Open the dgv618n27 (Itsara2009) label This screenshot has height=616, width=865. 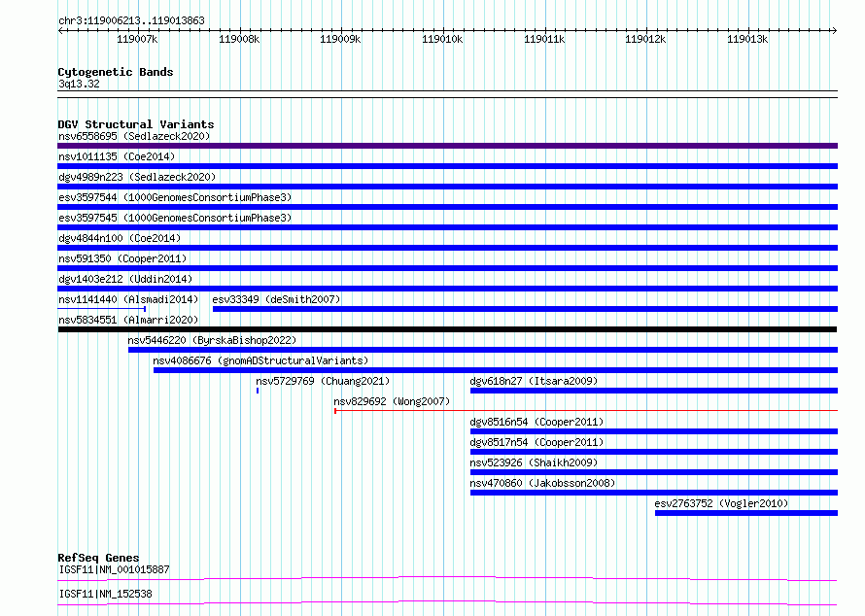[534, 381]
